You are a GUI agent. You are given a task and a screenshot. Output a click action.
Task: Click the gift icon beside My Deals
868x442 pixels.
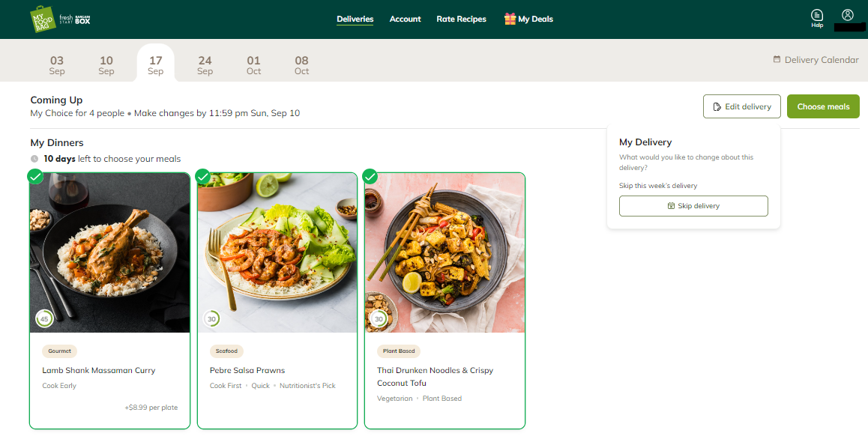tap(510, 19)
